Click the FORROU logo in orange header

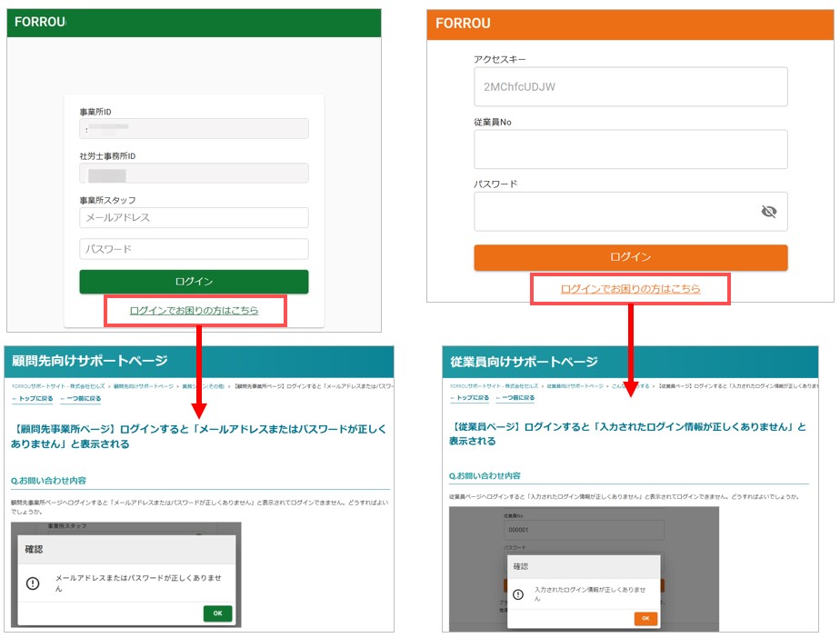click(463, 23)
